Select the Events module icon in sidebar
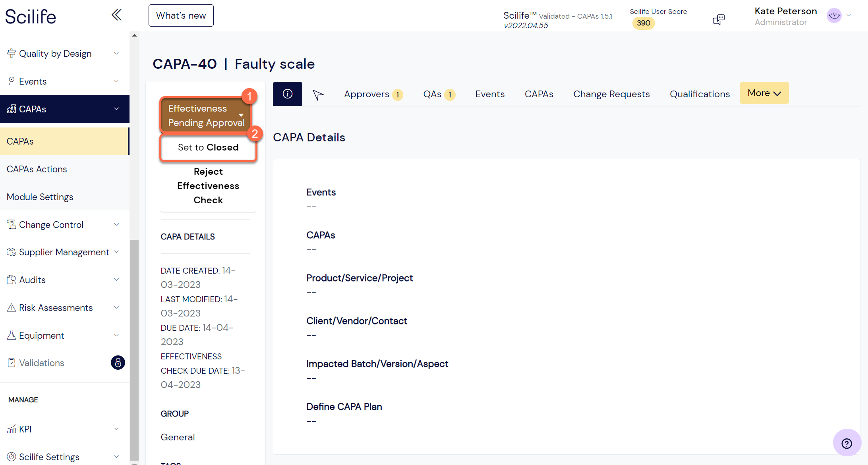The width and height of the screenshot is (868, 465). tap(12, 81)
